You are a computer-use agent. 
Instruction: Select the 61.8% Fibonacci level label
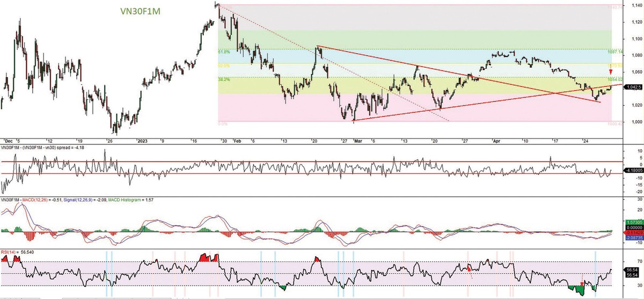tap(224, 52)
